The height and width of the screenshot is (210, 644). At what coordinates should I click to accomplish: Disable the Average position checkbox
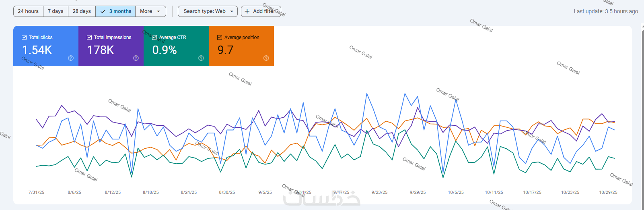coord(220,37)
